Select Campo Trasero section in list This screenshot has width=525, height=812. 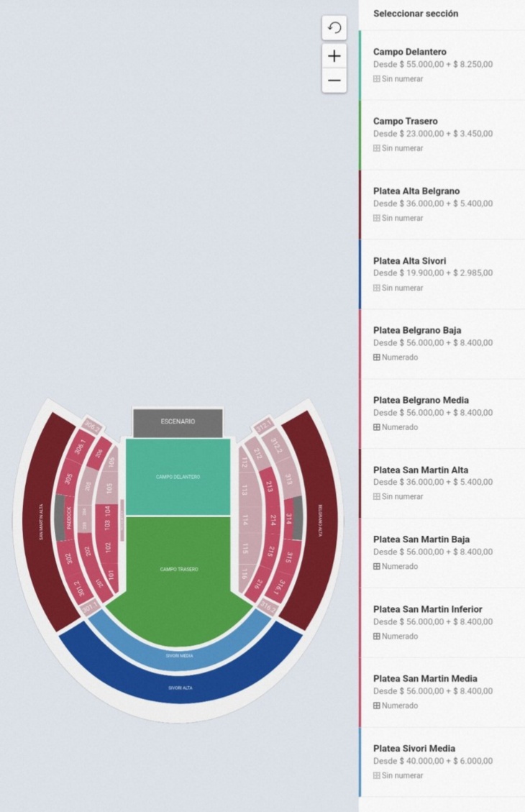442,134
